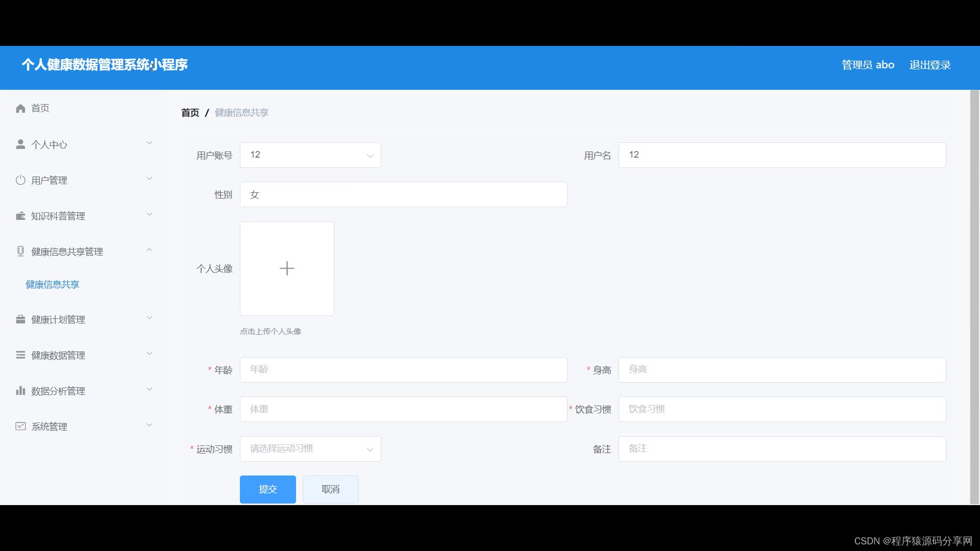Click the list icon beside 健康数据管理
The height and width of the screenshot is (551, 980).
pyautogui.click(x=20, y=355)
